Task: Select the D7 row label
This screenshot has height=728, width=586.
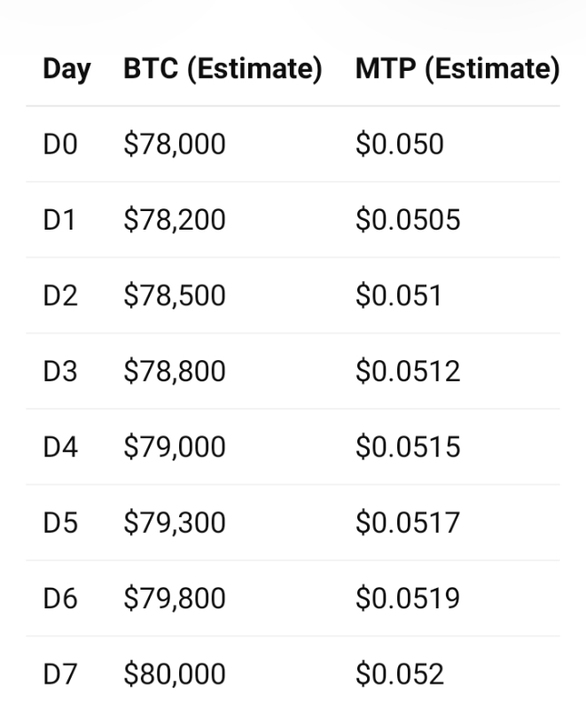Action: point(60,674)
